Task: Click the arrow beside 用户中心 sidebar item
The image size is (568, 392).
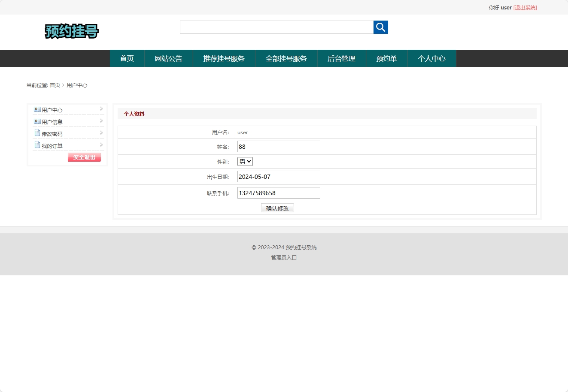Action: 101,109
